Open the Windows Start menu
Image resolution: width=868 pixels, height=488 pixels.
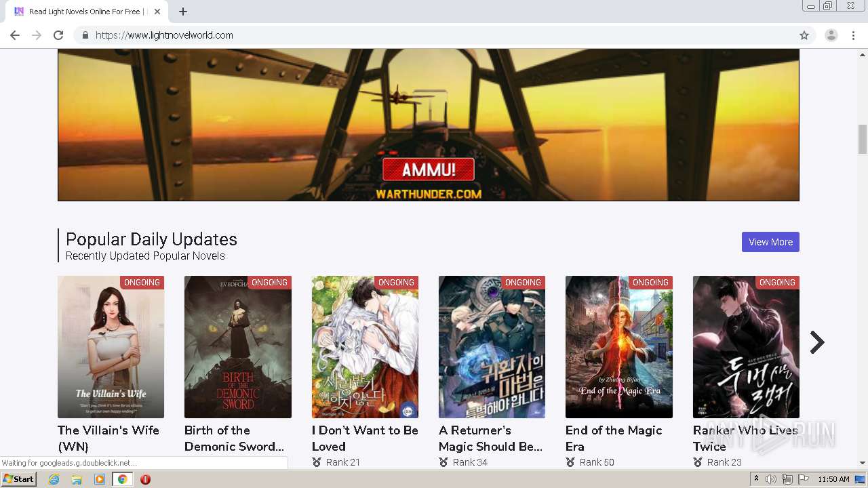(x=18, y=479)
